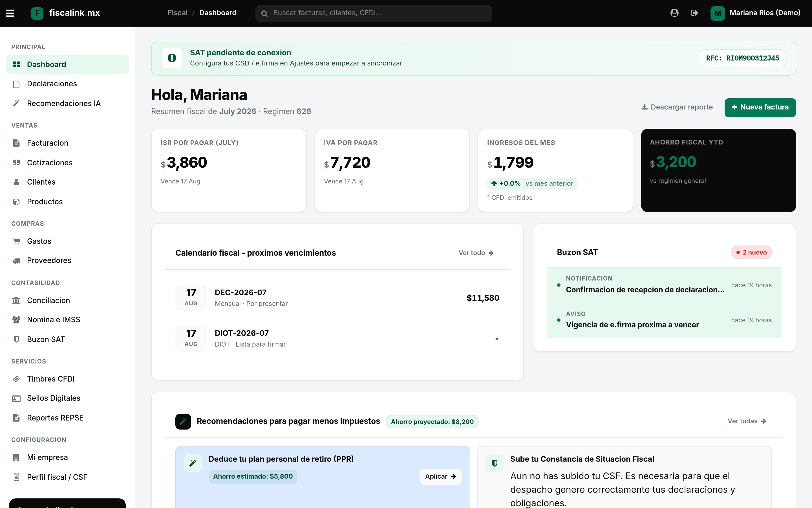
Task: Click the Ahorro fiscal YTD card
Action: tap(718, 170)
